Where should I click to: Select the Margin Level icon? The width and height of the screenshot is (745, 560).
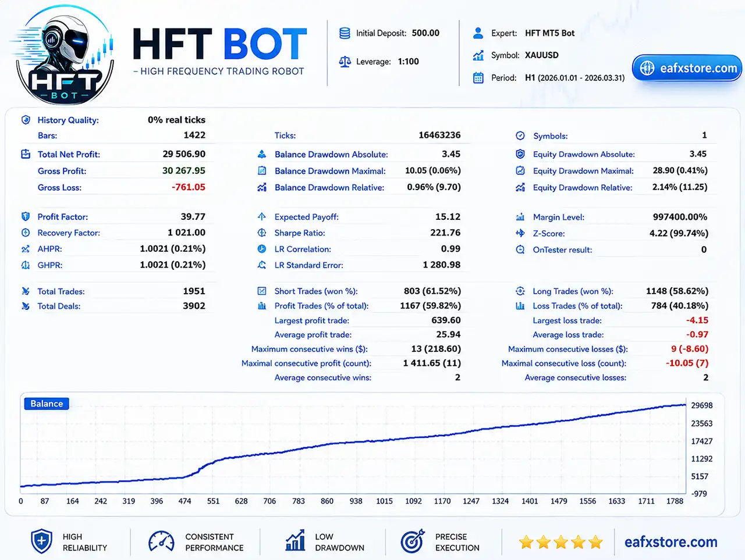point(520,217)
